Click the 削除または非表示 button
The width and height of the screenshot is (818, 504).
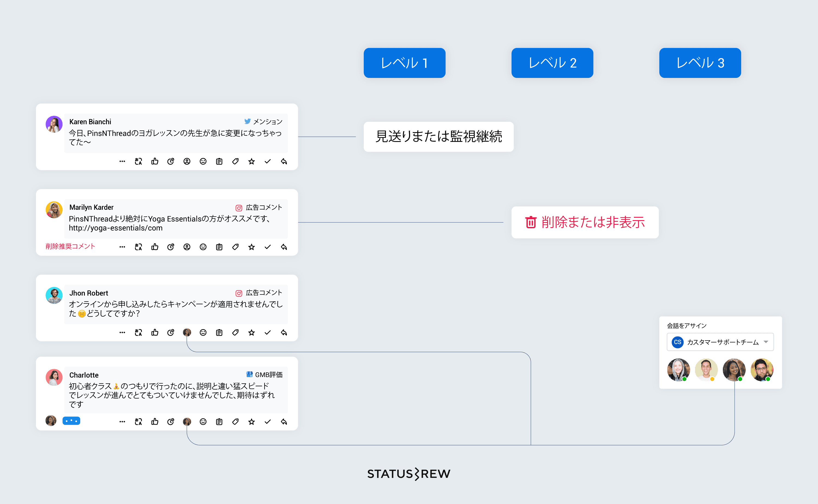pos(585,222)
